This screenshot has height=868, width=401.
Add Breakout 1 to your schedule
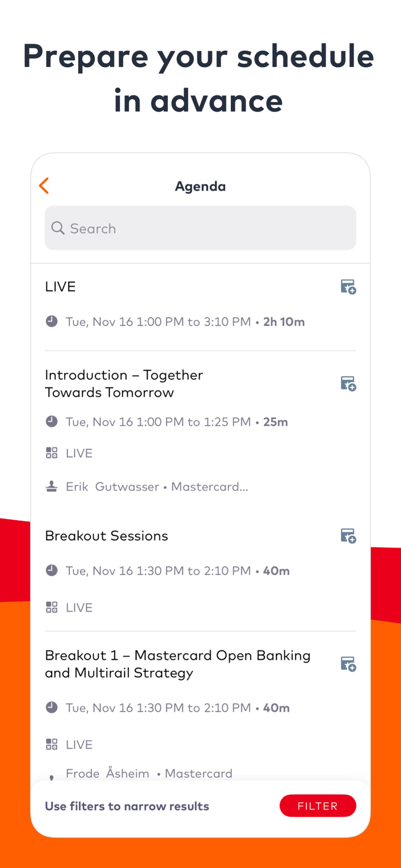[348, 664]
